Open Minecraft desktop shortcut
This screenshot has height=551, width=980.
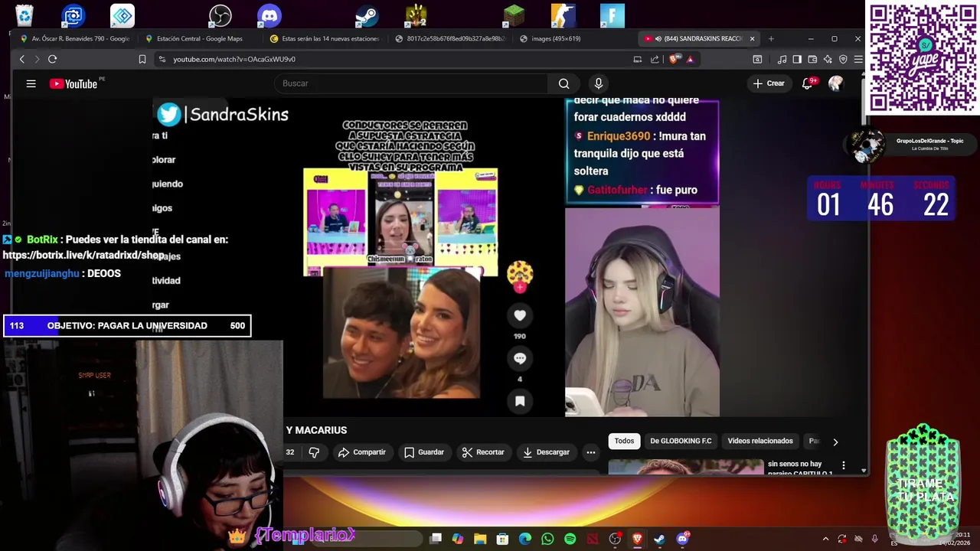point(514,15)
